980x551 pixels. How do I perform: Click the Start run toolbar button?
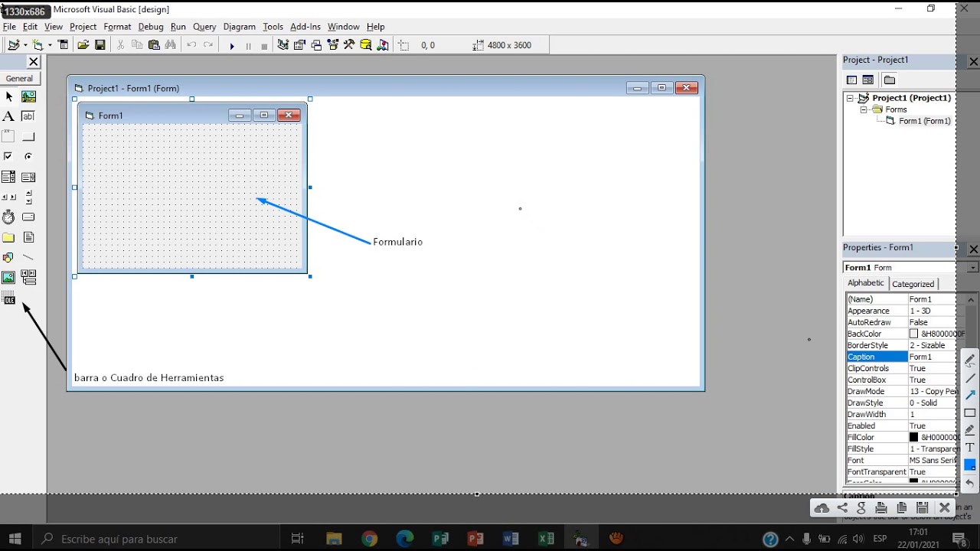pos(232,46)
